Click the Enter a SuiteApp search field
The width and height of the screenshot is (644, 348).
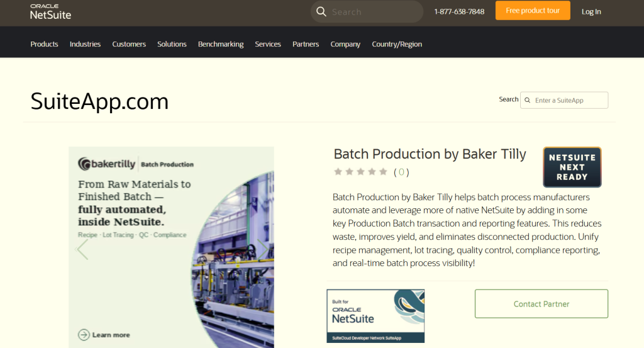[564, 100]
